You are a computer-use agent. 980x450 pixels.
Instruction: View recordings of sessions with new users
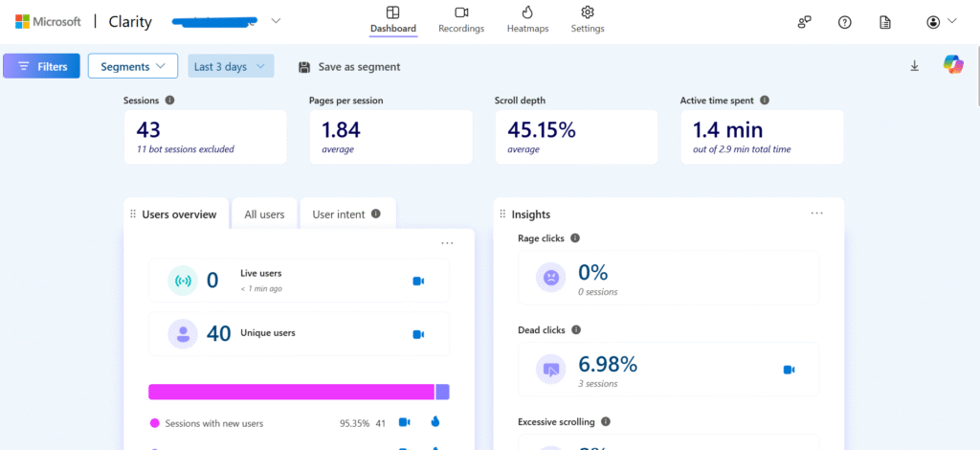[405, 422]
